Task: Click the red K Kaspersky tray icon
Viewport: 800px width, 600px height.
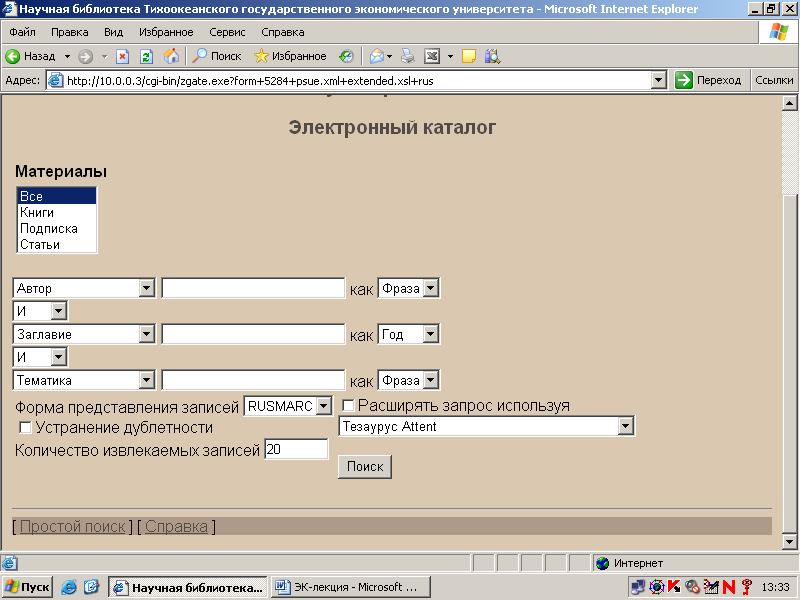Action: pyautogui.click(x=674, y=587)
